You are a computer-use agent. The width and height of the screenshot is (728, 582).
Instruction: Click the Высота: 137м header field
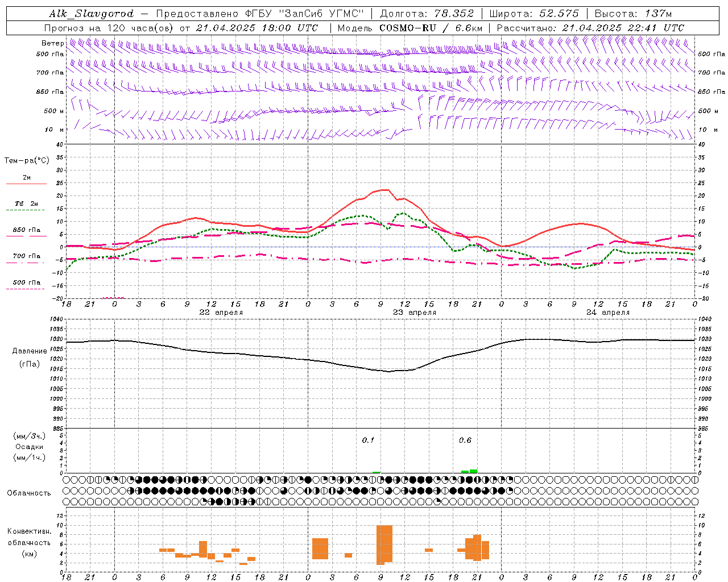coord(633,14)
